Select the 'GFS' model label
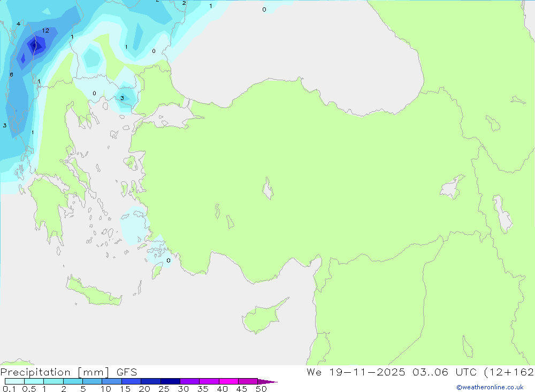 coord(127,372)
